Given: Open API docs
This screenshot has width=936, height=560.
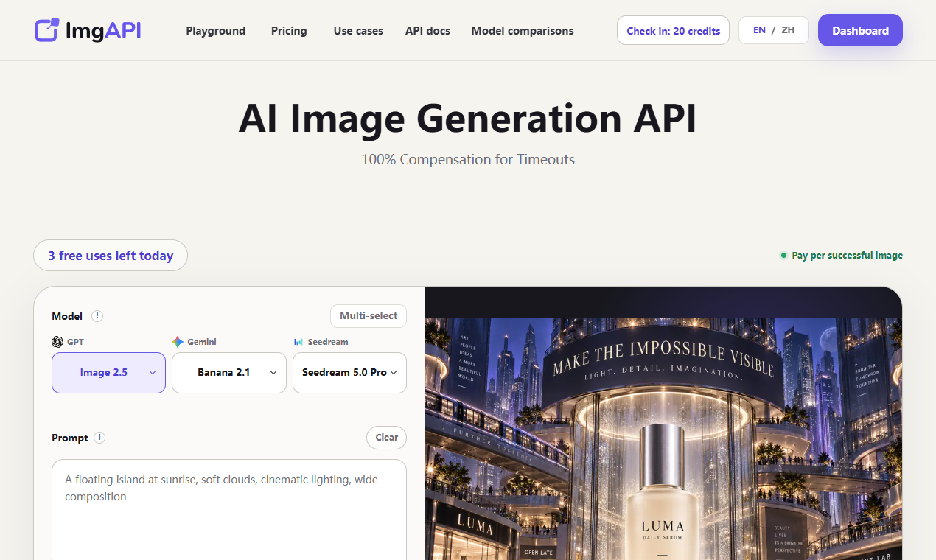Looking at the screenshot, I should (427, 31).
